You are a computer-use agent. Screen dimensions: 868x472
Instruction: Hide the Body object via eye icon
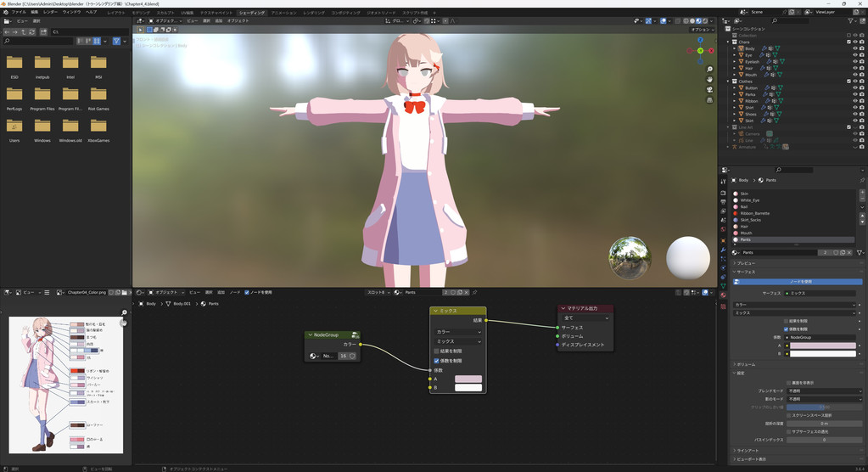(854, 48)
